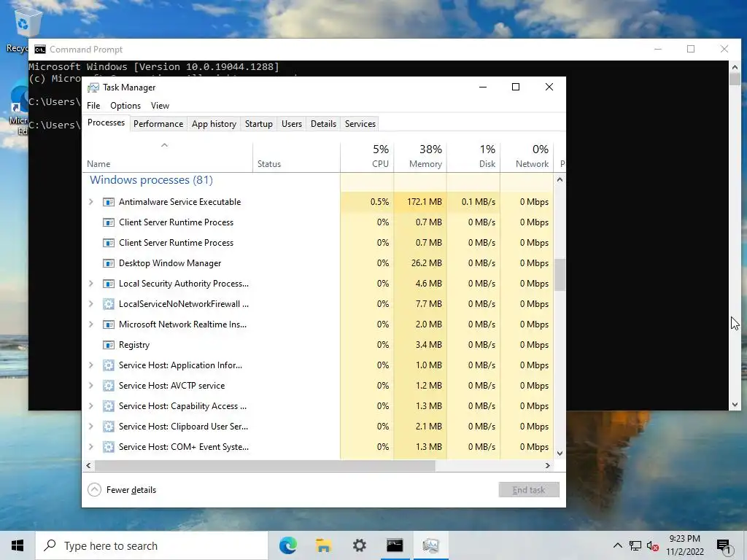Switch to the Startup tab
747x560 pixels.
point(259,124)
